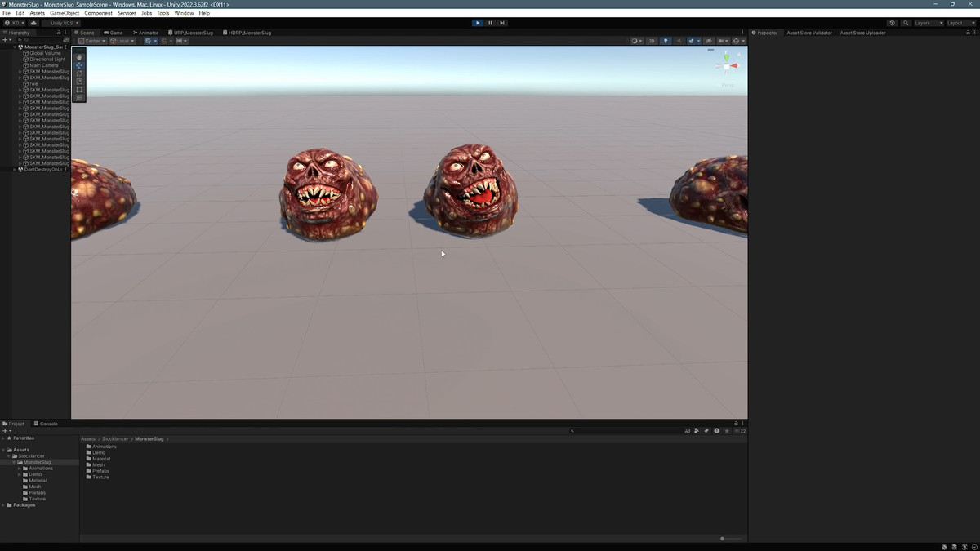
Task: Open the GameObject menu
Action: (65, 13)
